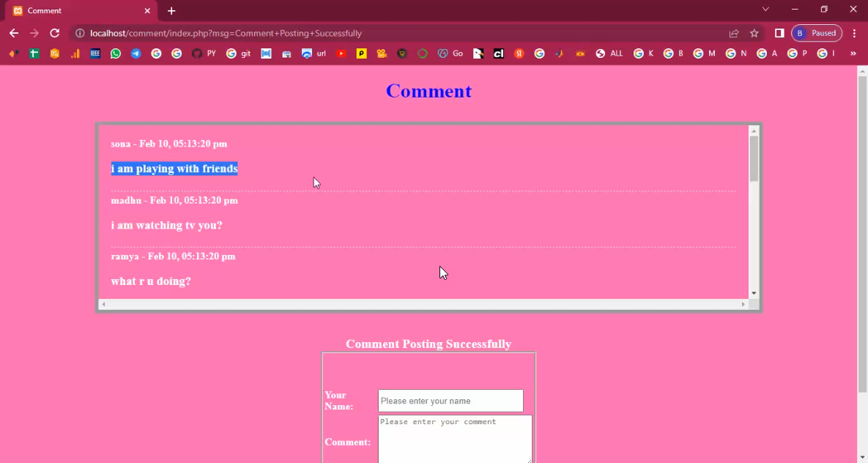Click in the Your Name input field
The image size is (868, 463).
pyautogui.click(x=450, y=401)
